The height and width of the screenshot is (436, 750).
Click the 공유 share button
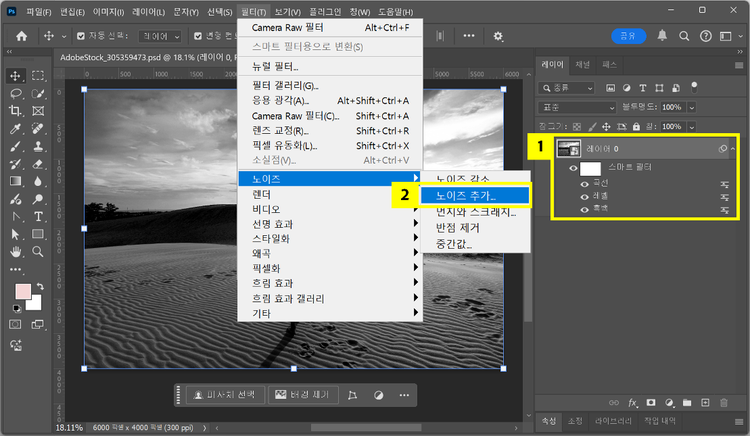629,36
